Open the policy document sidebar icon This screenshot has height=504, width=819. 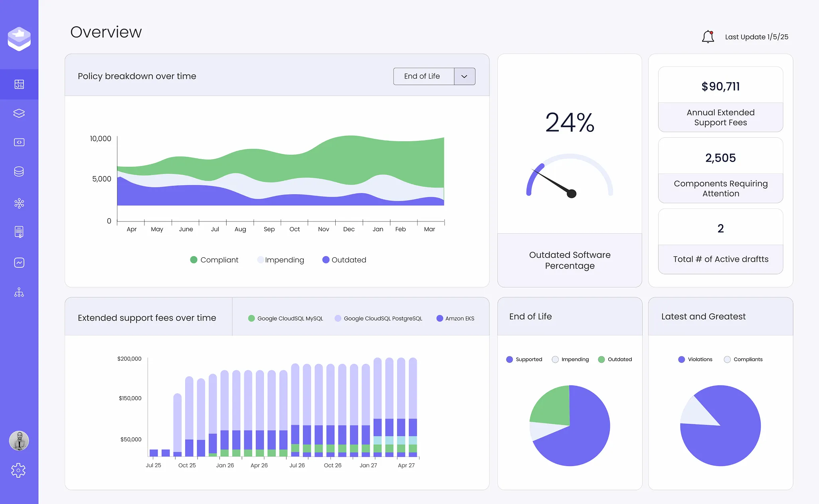coord(19,232)
